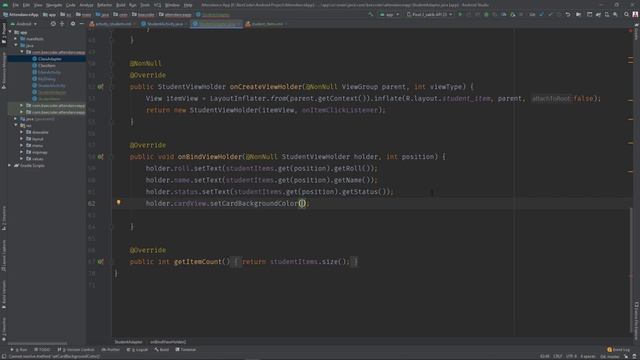Click the Debug app bug icon
Screen dimensions: 640x360
tap(486, 14)
